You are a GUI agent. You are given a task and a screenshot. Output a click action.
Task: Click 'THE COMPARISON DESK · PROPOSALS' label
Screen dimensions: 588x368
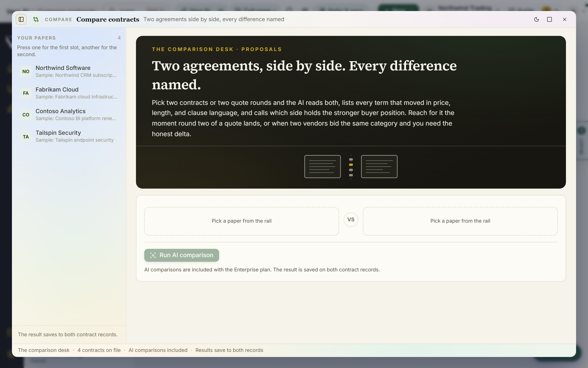(x=217, y=49)
